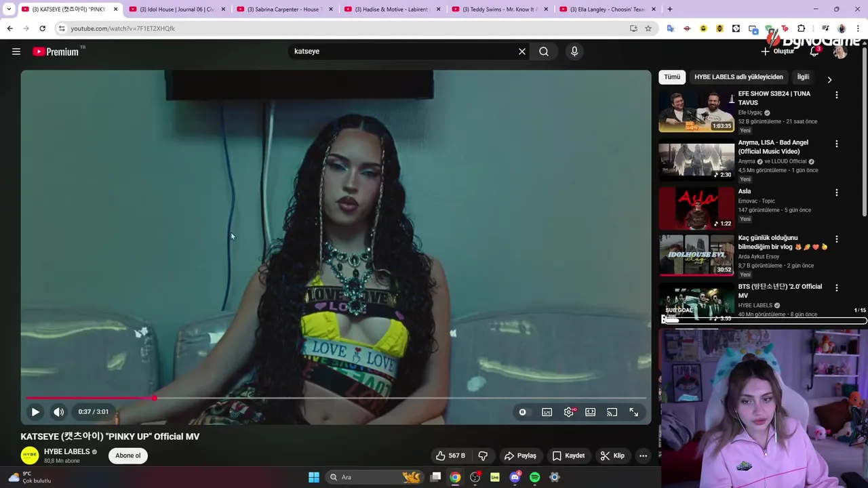Cast the video to a device
Screen dimensions: 868x488
click(612, 412)
